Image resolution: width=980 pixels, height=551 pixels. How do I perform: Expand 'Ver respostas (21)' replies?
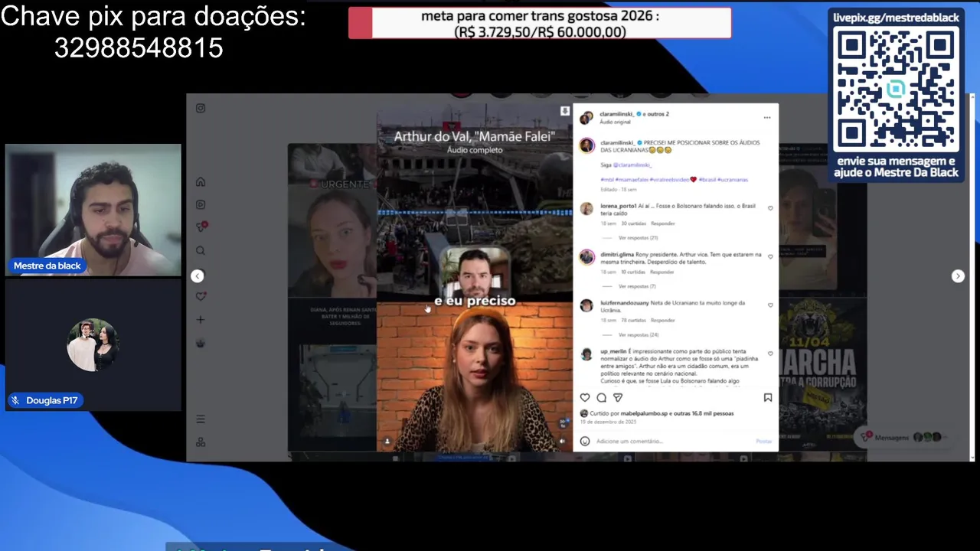[x=639, y=238]
